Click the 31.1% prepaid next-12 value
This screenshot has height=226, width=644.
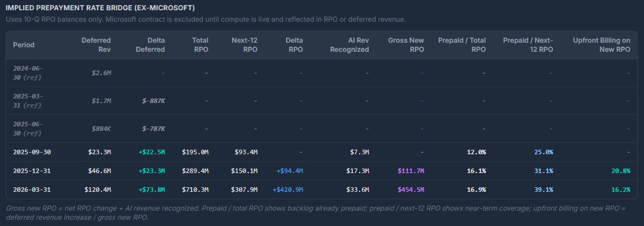[x=544, y=171]
